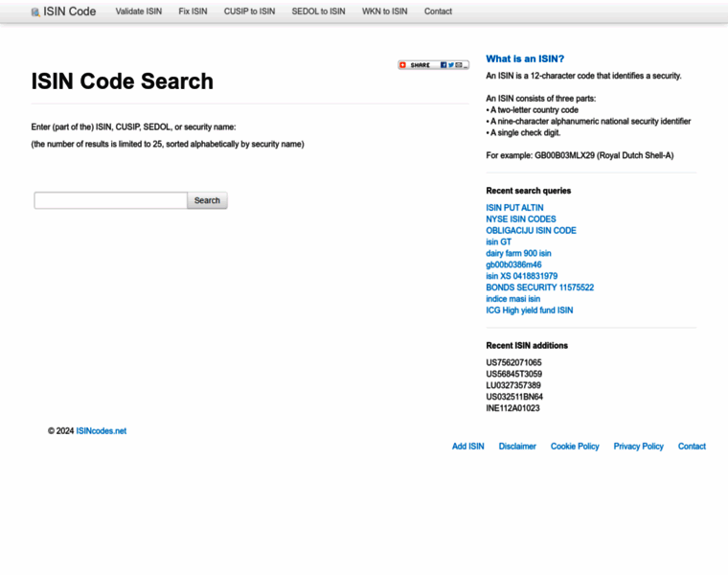The image size is (728, 575).
Task: Click 'ICG High yield fund ISIN' query
Action: click(x=530, y=310)
